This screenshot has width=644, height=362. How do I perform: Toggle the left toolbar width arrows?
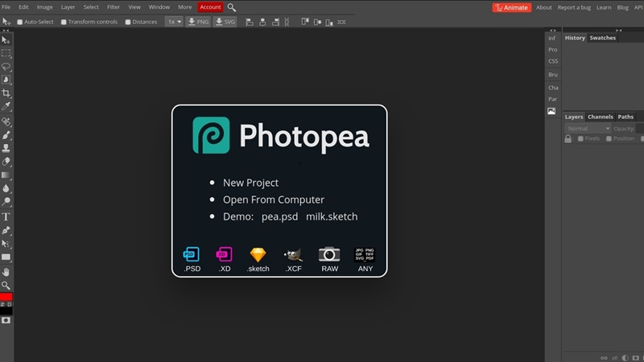(x=6, y=31)
